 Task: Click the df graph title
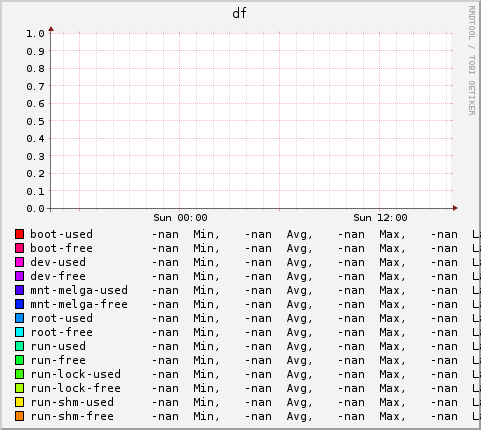(x=239, y=13)
